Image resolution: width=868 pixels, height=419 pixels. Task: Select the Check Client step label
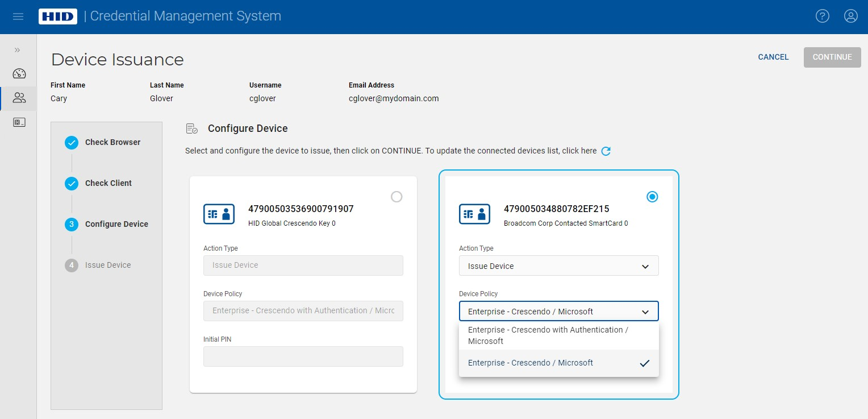coord(108,183)
